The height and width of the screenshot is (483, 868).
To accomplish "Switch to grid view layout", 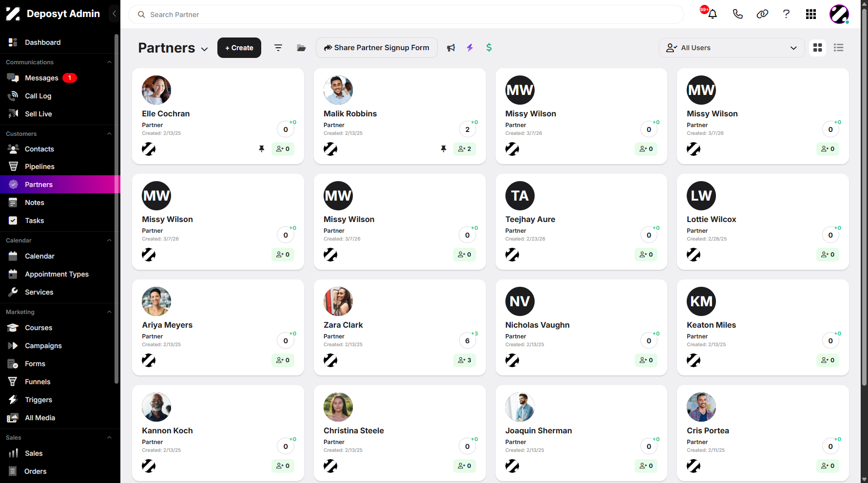I will [818, 48].
